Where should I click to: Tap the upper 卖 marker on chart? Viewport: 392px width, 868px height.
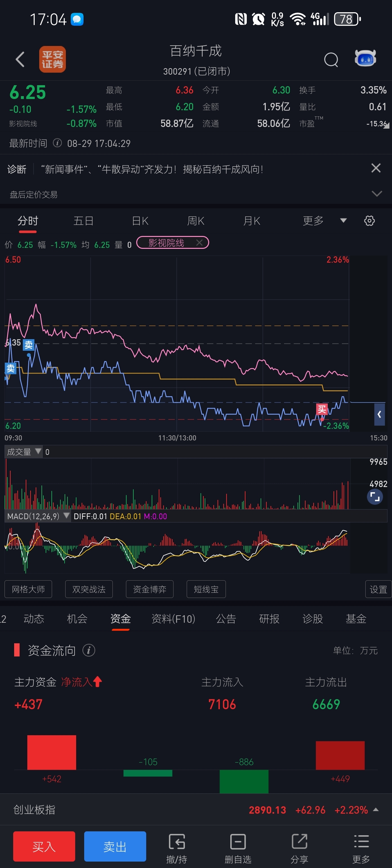point(29,345)
